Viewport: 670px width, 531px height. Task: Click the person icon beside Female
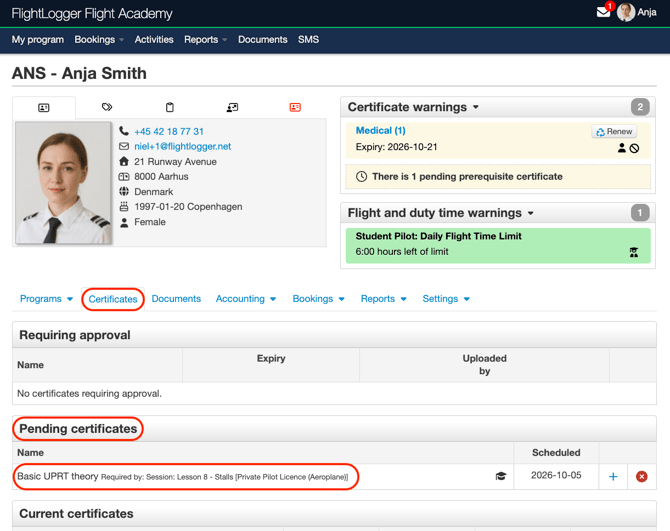(124, 222)
